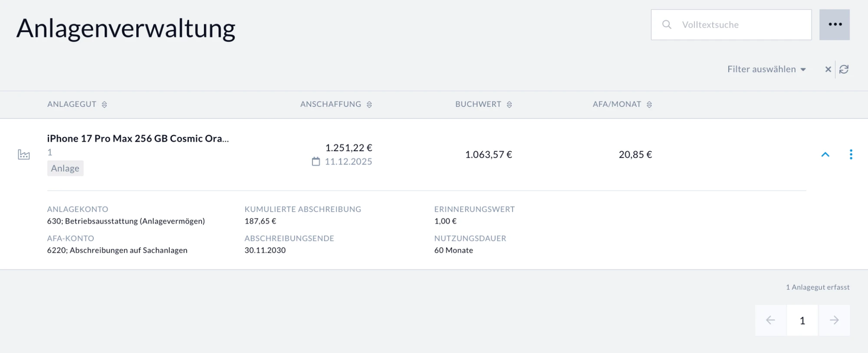The width and height of the screenshot is (868, 353).
Task: Click Erinnerungswert value 1,00 €
Action: 445,221
